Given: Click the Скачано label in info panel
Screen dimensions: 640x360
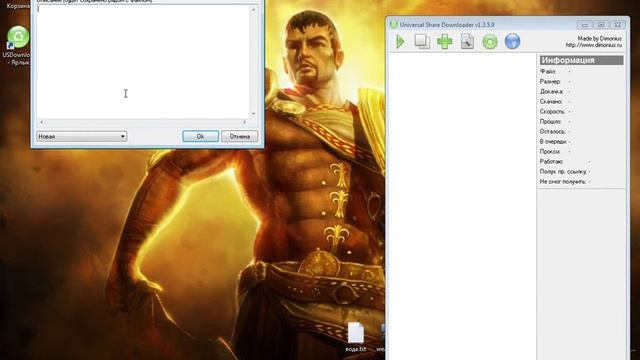Looking at the screenshot, I should (551, 101).
